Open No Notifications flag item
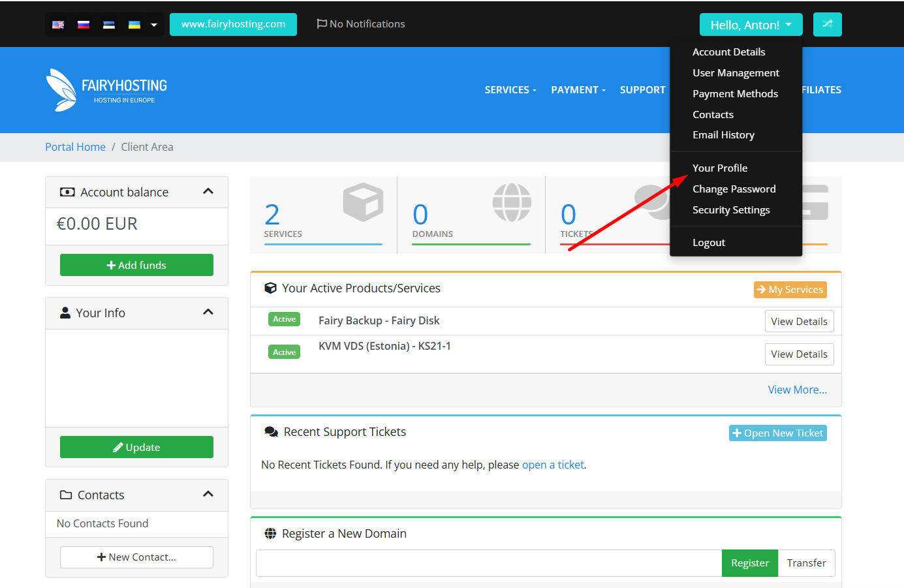Screen dimensions: 904x588 361,24
